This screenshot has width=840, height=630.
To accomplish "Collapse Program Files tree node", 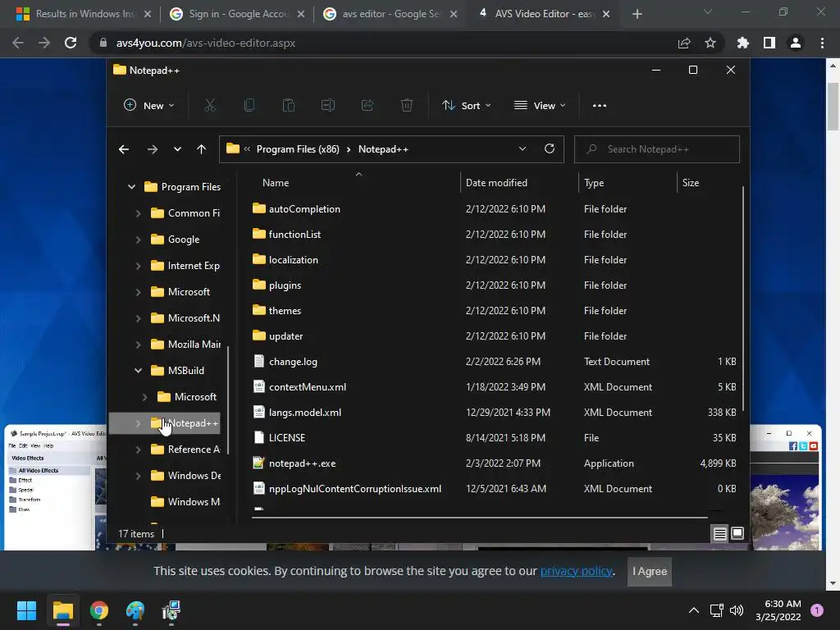I will 132,186.
